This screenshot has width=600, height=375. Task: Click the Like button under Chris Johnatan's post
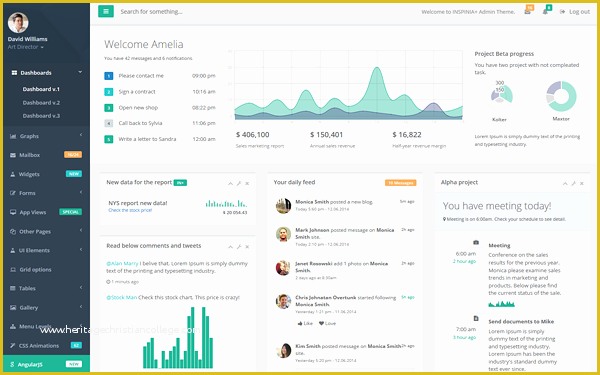305,323
